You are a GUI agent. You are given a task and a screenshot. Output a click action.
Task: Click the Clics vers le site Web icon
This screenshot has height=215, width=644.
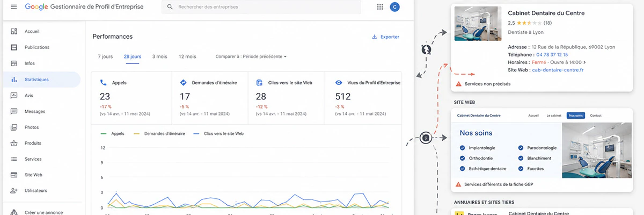point(259,83)
